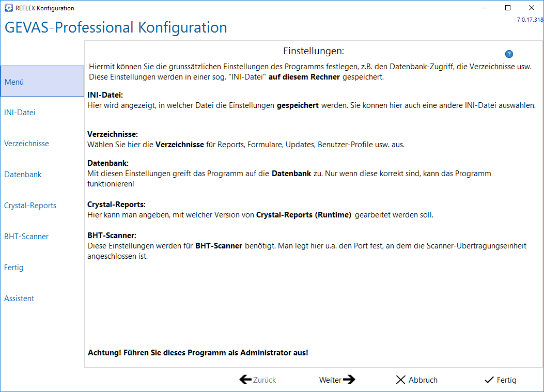Open the INI-Datei section
The image size is (544, 392).
pos(20,113)
